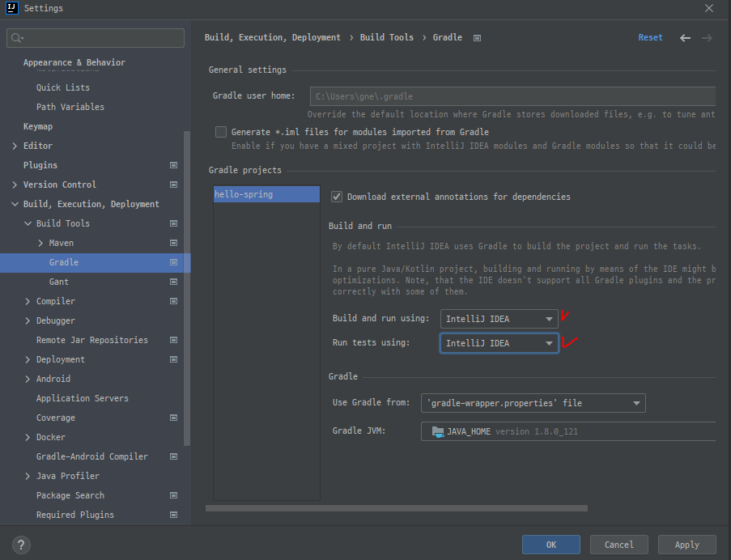731x560 pixels.
Task: Open the Gradle JVM combo box
Action: click(x=567, y=431)
